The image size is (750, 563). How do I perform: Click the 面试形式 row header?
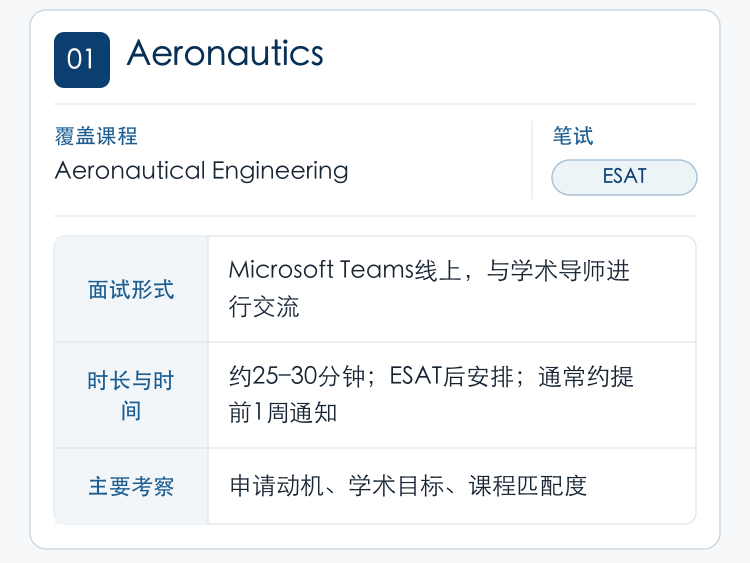pos(131,289)
